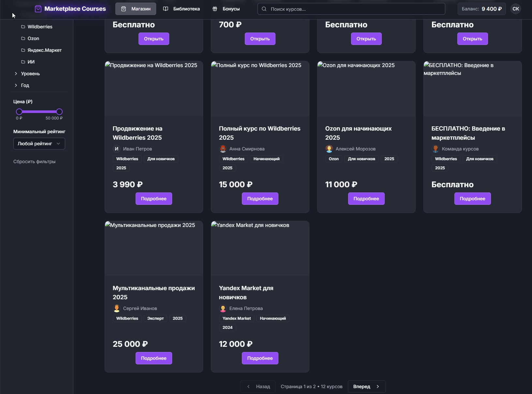
Task: Click Подробнее for Мультиканальные продажи 2025
Action: point(154,358)
